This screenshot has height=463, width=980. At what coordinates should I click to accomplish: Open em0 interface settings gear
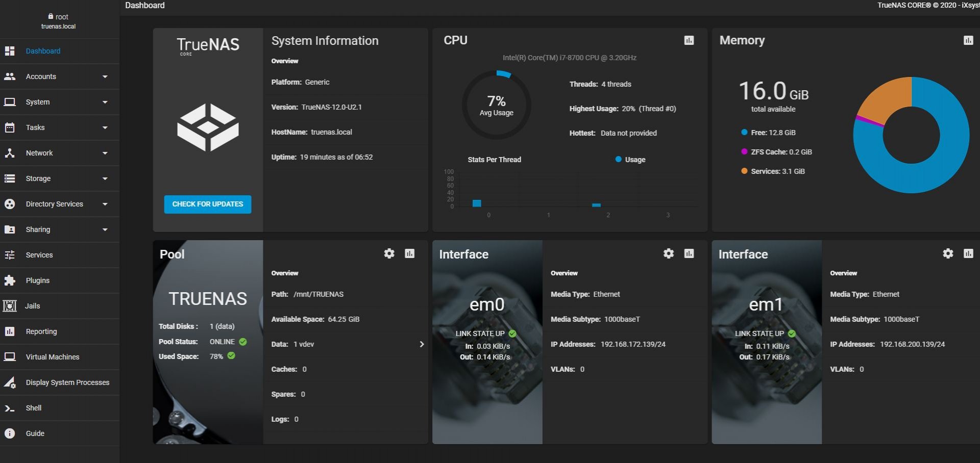click(669, 253)
